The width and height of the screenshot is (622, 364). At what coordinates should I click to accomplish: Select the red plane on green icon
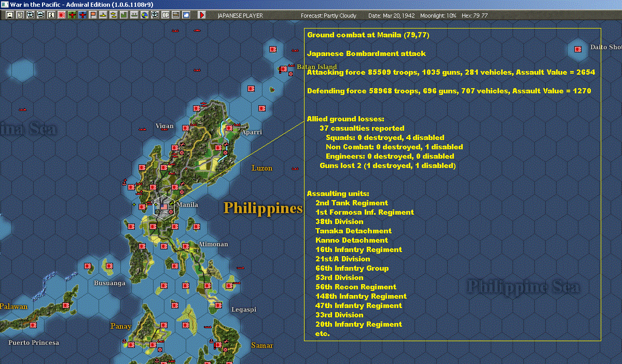coord(72,15)
